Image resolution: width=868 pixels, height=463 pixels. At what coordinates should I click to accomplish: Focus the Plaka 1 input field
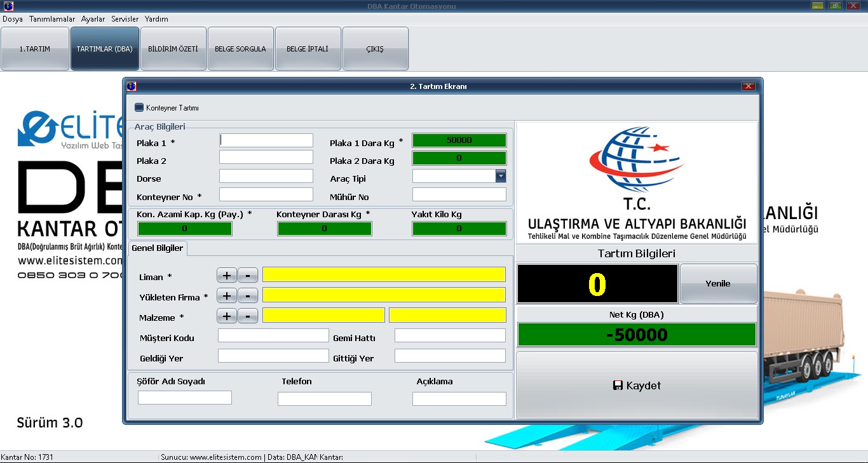click(x=266, y=140)
